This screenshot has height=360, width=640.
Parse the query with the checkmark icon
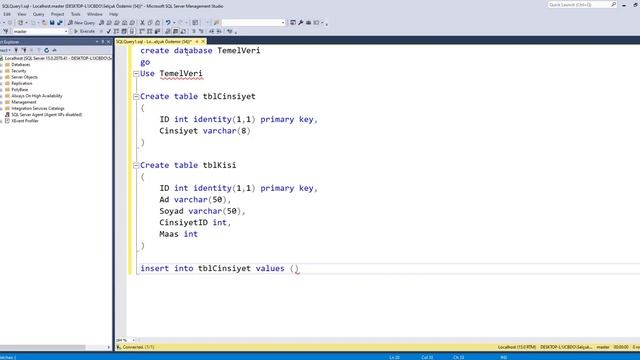coord(108,31)
